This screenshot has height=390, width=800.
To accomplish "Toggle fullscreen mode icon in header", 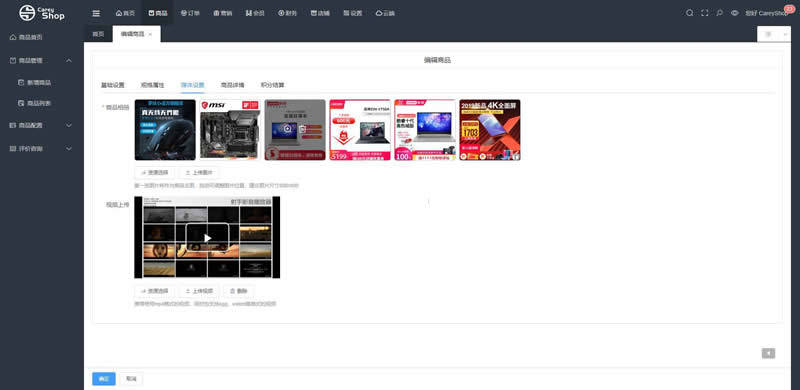I will [x=705, y=13].
